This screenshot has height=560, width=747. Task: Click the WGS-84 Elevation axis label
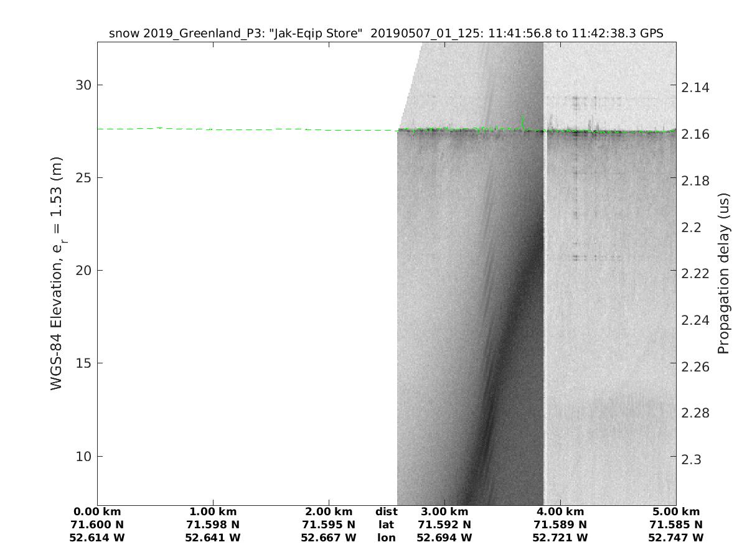(57, 273)
